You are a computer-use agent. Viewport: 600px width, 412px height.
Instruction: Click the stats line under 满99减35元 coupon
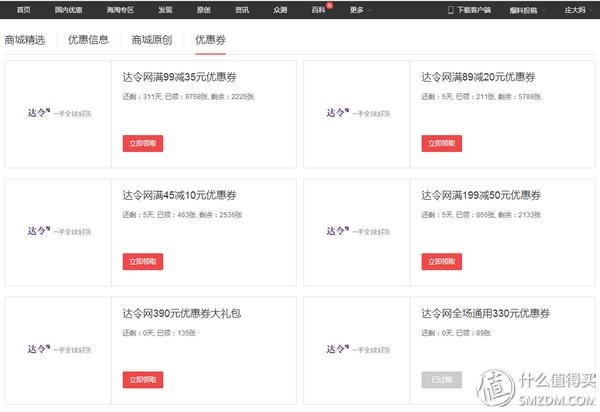(188, 96)
